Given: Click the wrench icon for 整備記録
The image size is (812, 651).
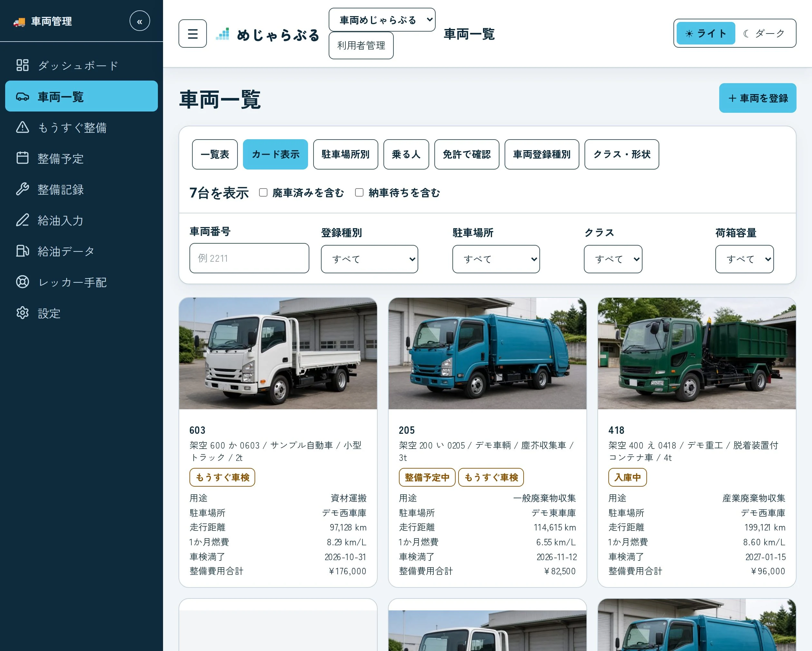Looking at the screenshot, I should [x=23, y=189].
